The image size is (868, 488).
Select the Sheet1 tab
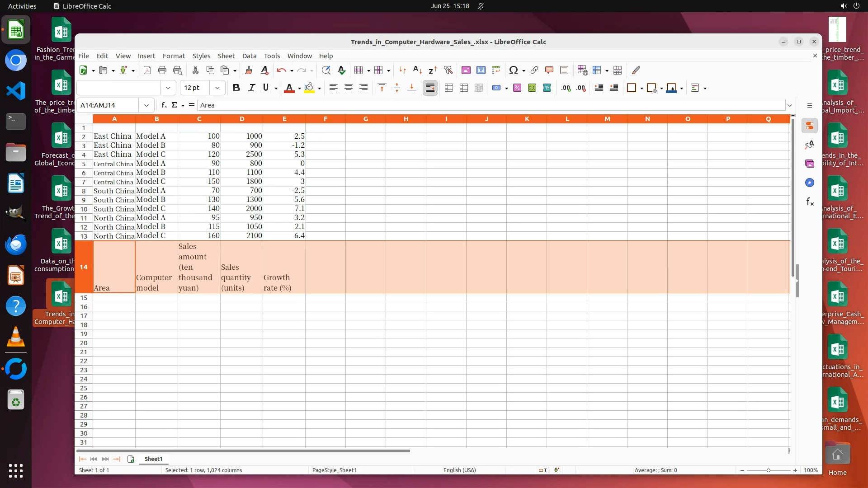tap(153, 459)
